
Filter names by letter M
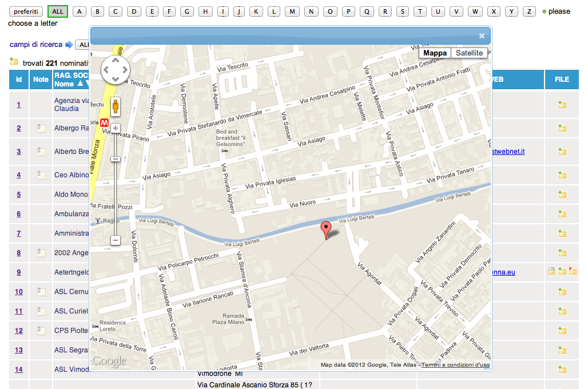pyautogui.click(x=292, y=11)
